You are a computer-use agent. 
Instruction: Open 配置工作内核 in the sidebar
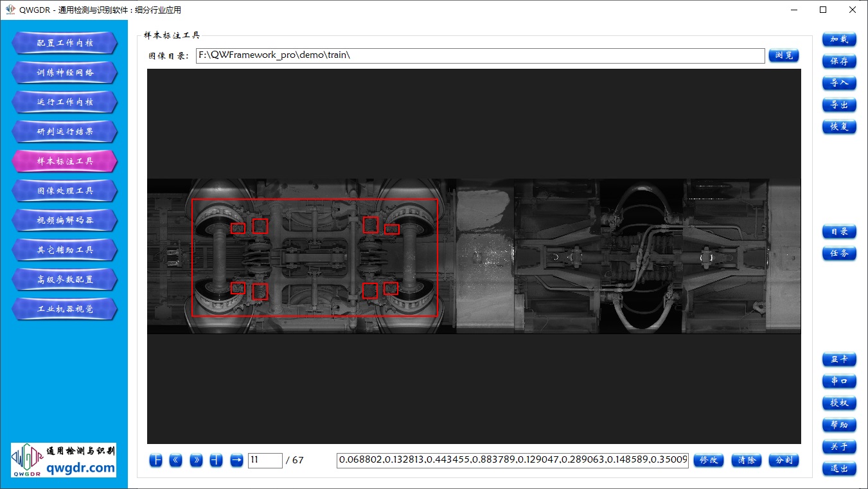64,43
